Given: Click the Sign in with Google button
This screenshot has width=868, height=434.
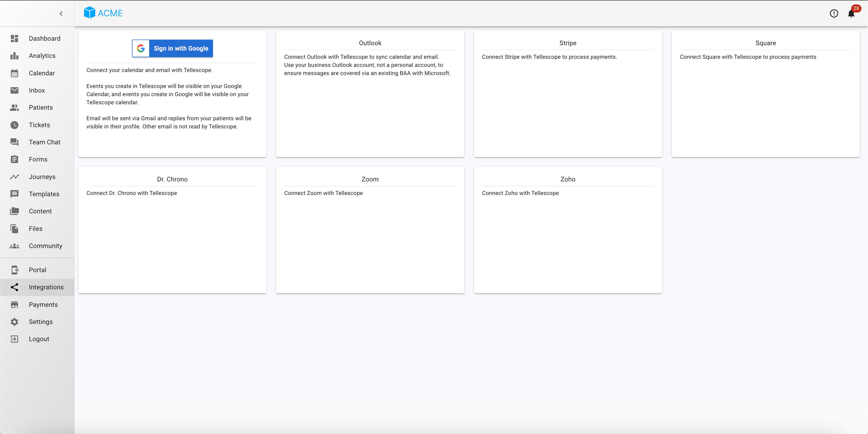Looking at the screenshot, I should pyautogui.click(x=172, y=49).
